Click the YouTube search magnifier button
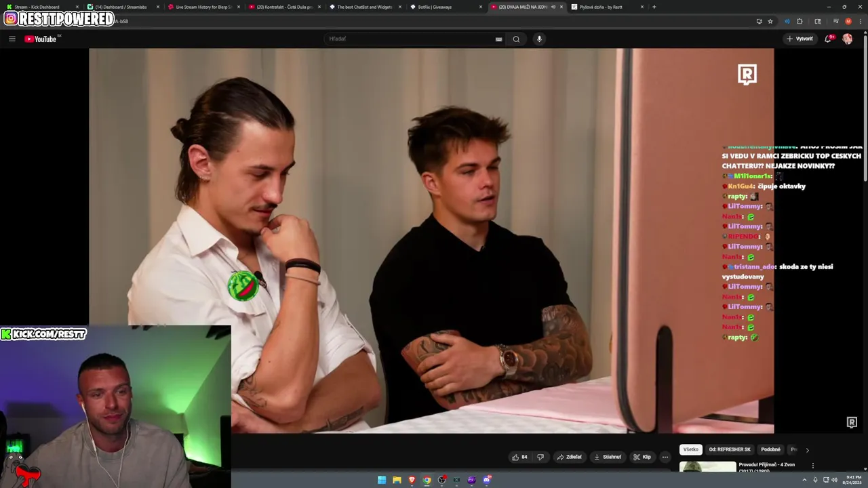868x488 pixels. click(516, 39)
